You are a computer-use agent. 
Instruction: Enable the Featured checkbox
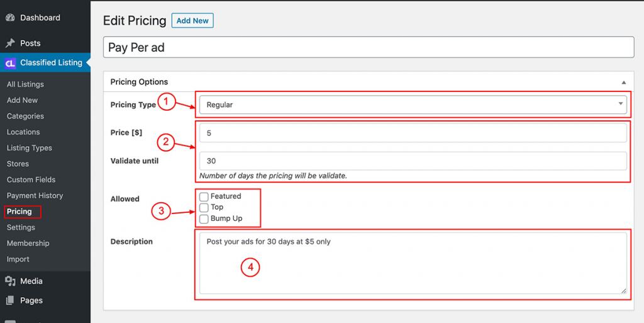204,196
